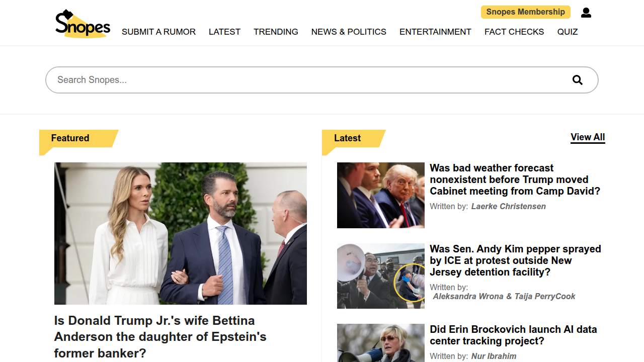This screenshot has width=644, height=362.
Task: Read the Bettina Anderson Epstein banker headline
Action: (x=160, y=337)
